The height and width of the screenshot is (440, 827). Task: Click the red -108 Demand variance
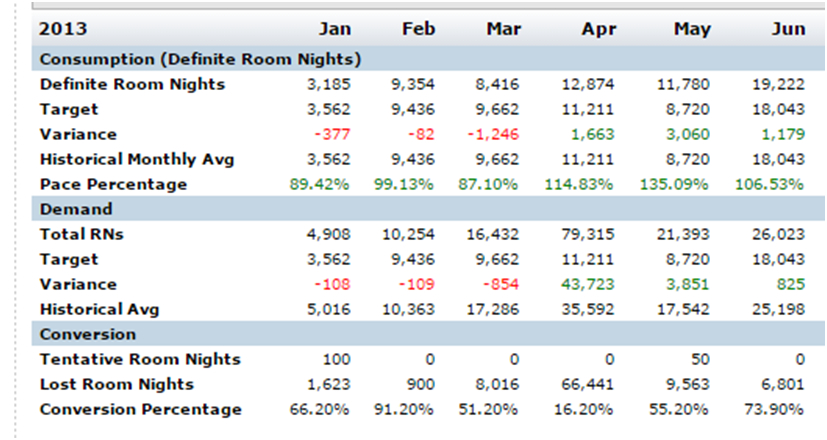coord(332,284)
